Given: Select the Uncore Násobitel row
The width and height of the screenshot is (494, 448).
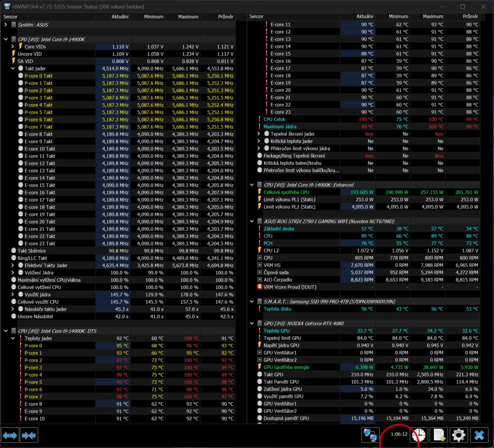Looking at the screenshot, I should point(118,316).
